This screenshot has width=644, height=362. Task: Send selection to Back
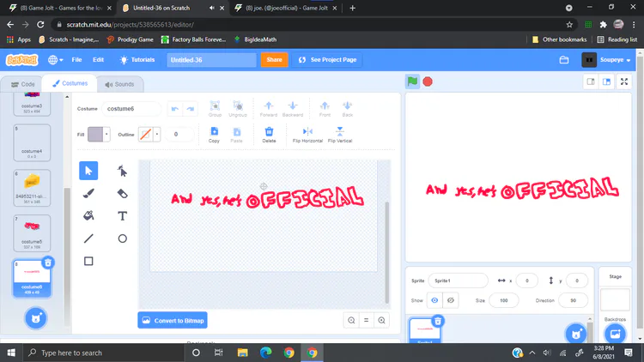(x=348, y=109)
